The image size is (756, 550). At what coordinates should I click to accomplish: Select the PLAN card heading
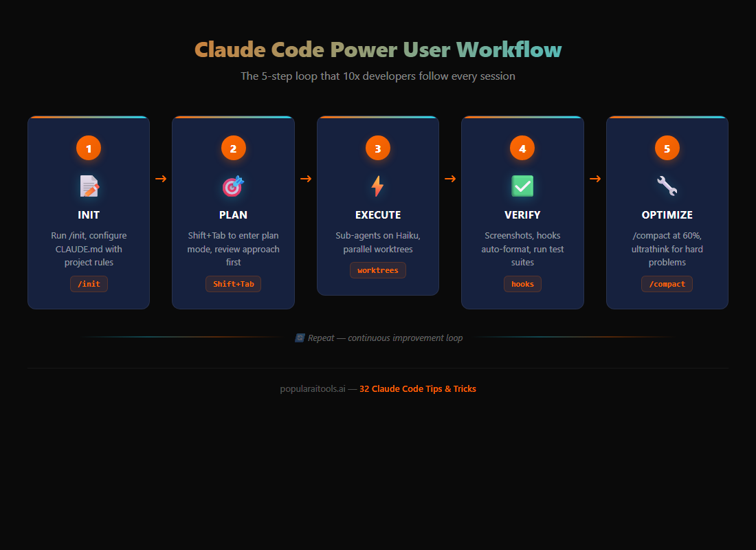(x=233, y=214)
